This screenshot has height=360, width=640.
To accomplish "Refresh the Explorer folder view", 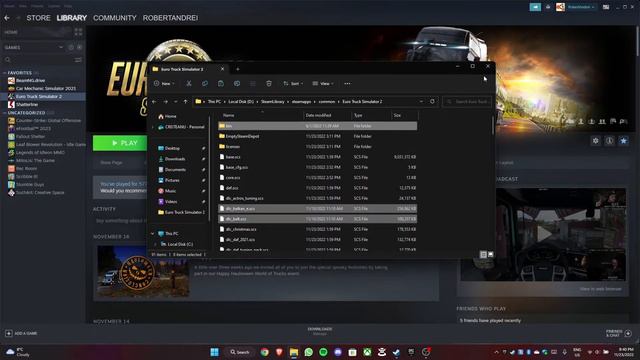I will point(432,102).
